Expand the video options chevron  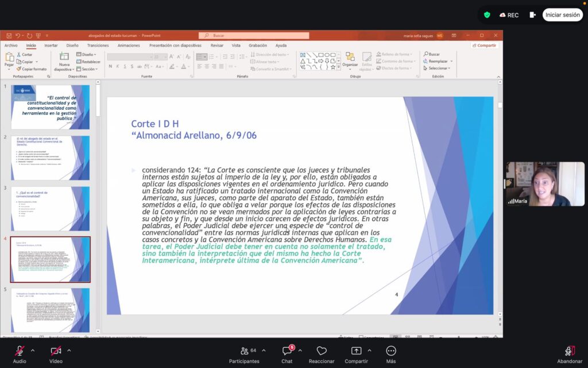pos(69,350)
